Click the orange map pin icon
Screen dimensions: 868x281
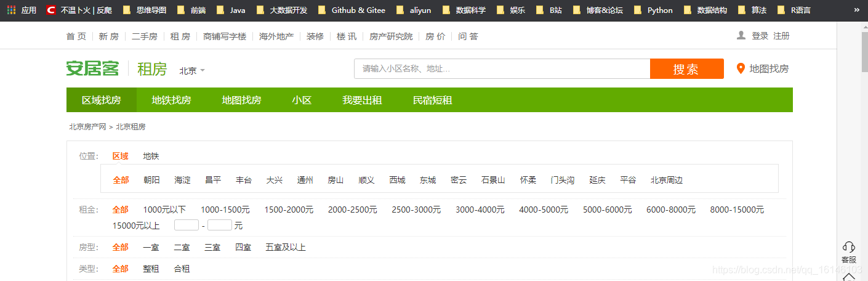[x=741, y=68]
